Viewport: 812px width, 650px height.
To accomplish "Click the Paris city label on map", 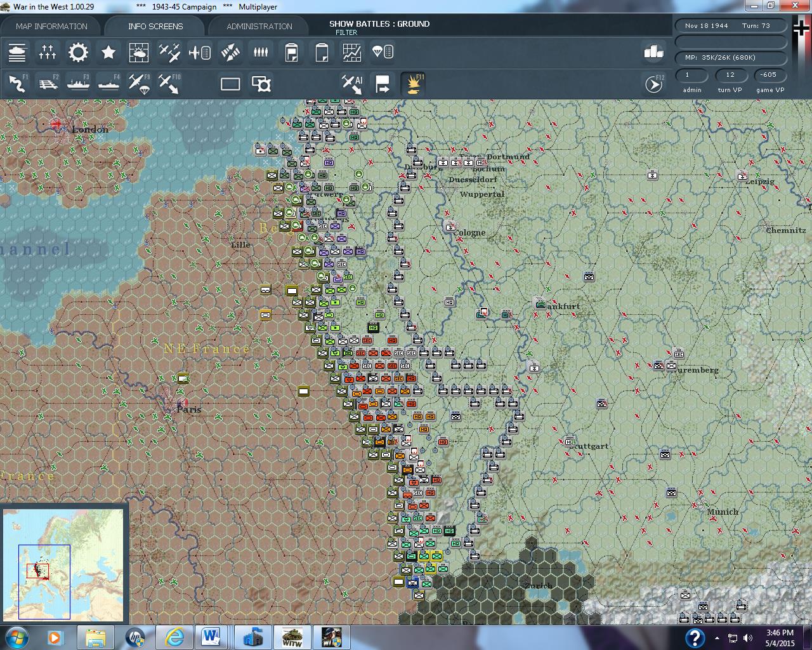I will (189, 409).
